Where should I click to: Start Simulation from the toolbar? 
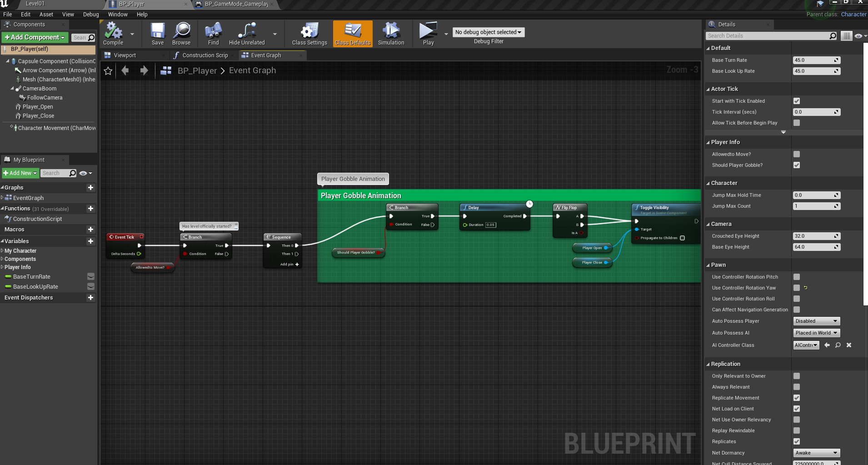click(391, 31)
